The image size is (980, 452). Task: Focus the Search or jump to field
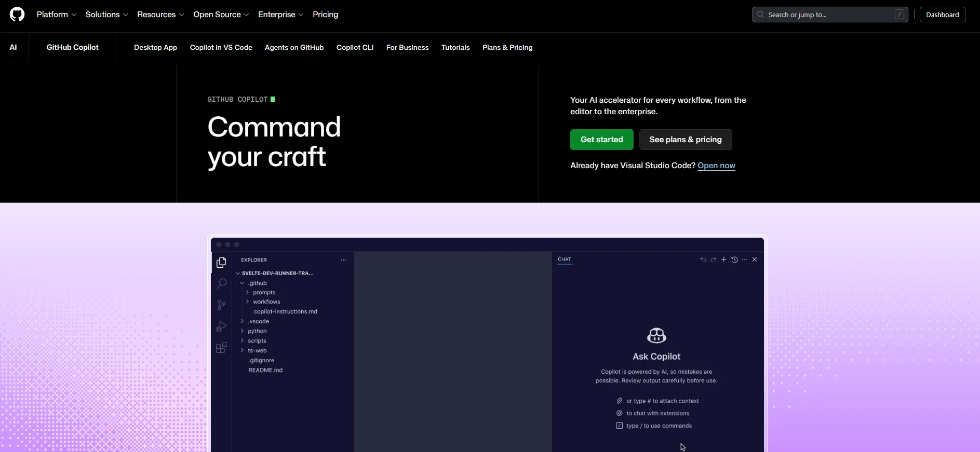(x=830, y=15)
